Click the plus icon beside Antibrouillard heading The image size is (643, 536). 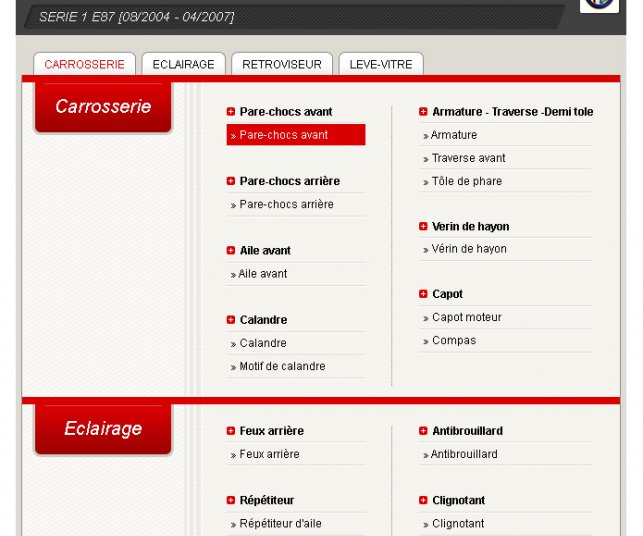click(x=423, y=431)
